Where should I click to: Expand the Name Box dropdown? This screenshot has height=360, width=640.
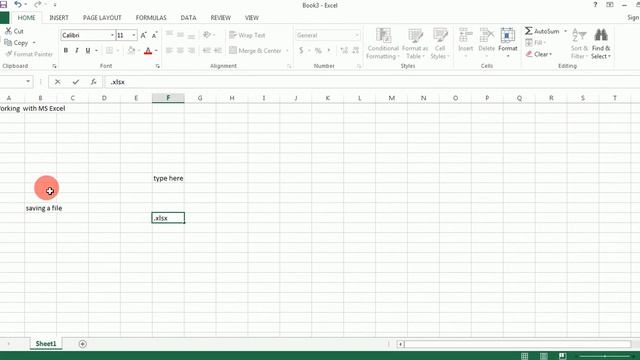click(x=28, y=82)
